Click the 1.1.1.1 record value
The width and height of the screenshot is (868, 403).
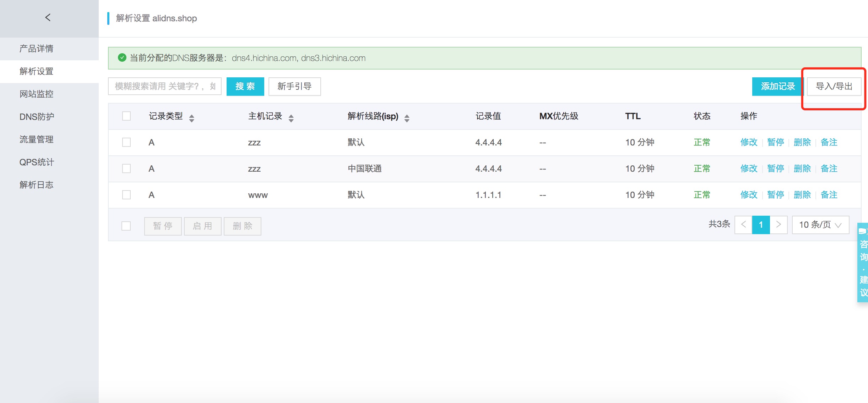488,195
